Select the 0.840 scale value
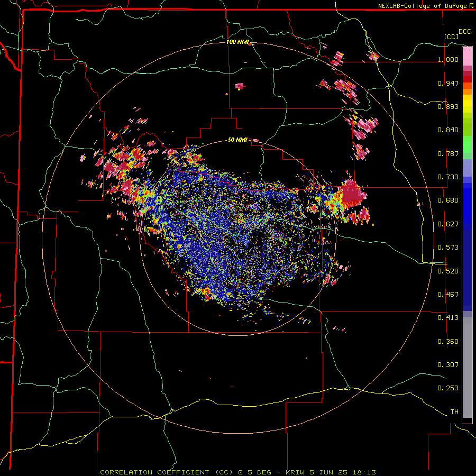 448,130
